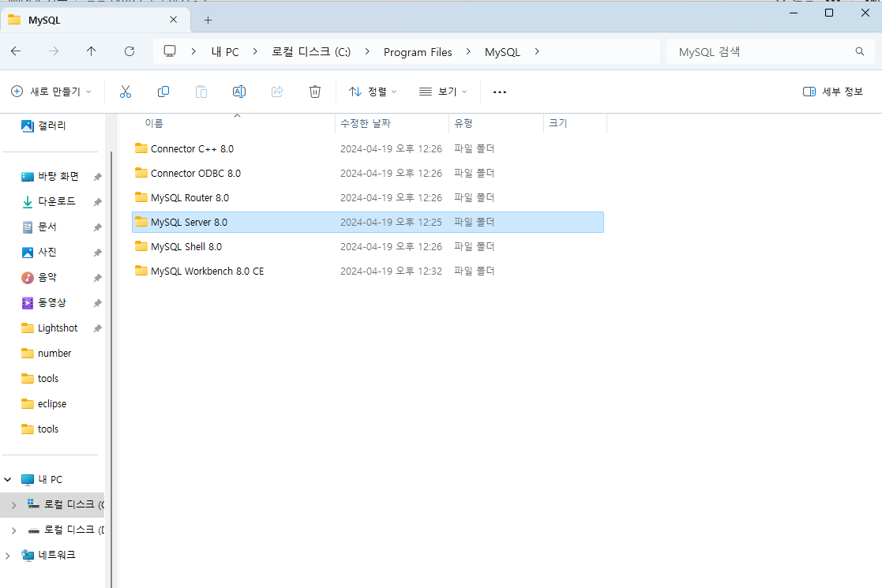Refresh the current folder view
Viewport: 882px width, 588px height.
click(x=129, y=51)
